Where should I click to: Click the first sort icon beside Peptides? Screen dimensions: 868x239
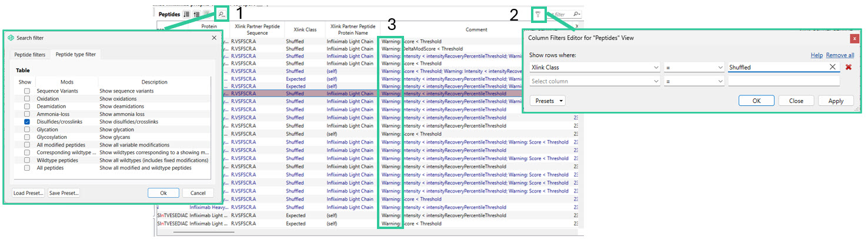click(186, 14)
